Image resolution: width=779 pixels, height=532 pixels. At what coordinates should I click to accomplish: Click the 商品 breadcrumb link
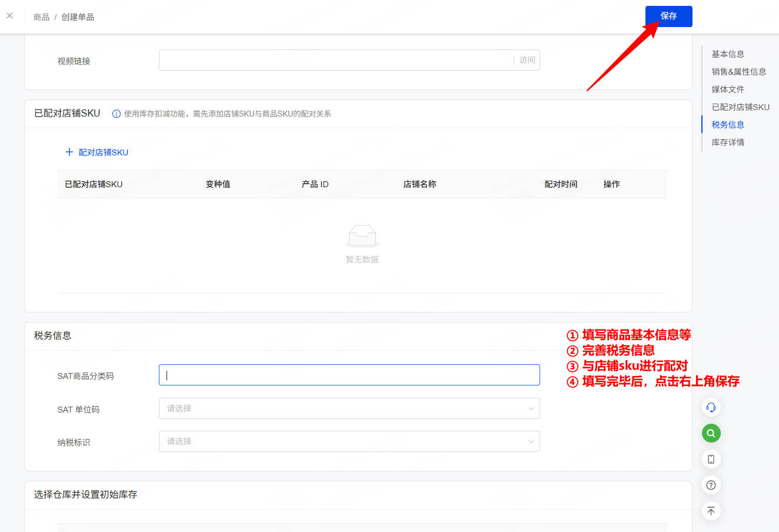point(41,16)
